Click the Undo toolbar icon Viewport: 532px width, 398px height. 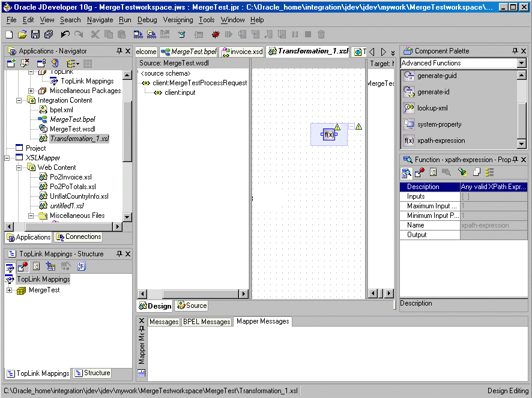(65, 34)
